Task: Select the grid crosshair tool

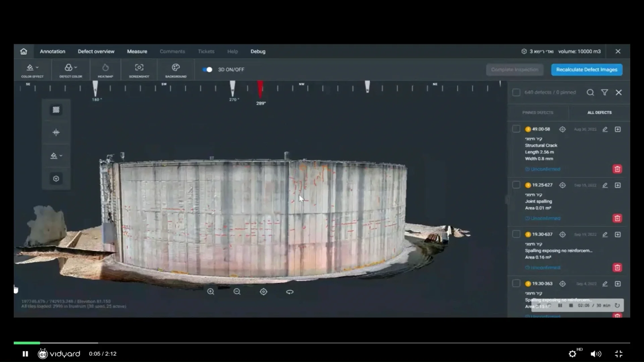Action: pyautogui.click(x=56, y=132)
